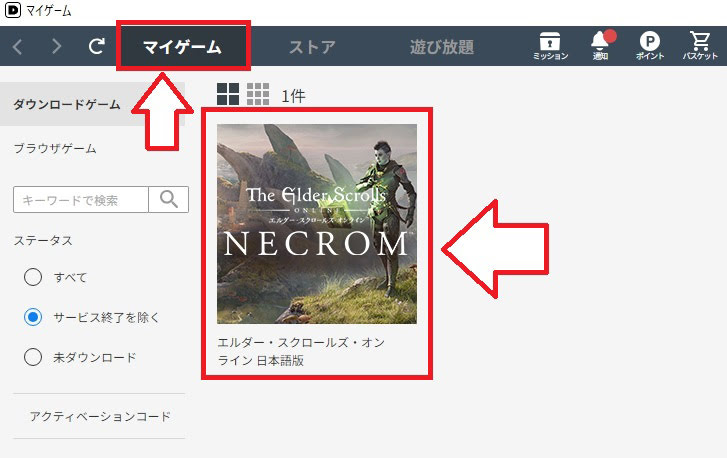The width and height of the screenshot is (727, 458).
Task: Click the search magnifier button
Action: [169, 199]
